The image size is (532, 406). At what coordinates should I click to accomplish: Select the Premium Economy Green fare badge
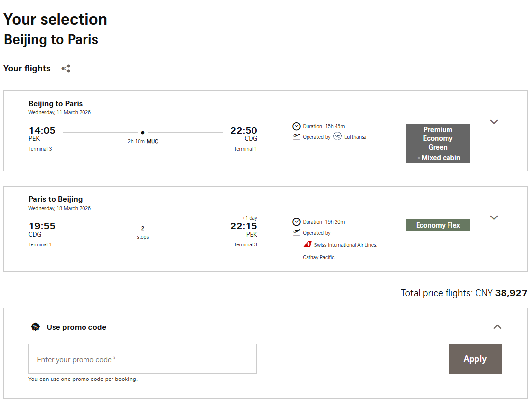[438, 143]
